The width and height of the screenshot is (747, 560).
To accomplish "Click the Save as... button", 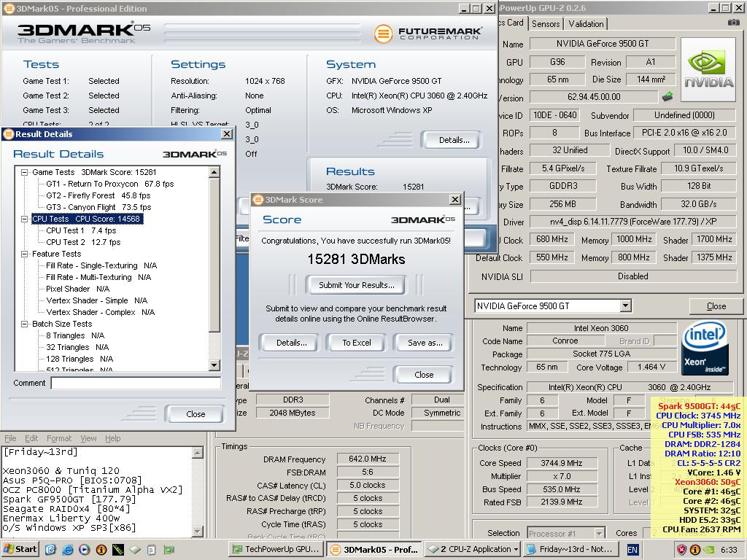I will pyautogui.click(x=425, y=343).
